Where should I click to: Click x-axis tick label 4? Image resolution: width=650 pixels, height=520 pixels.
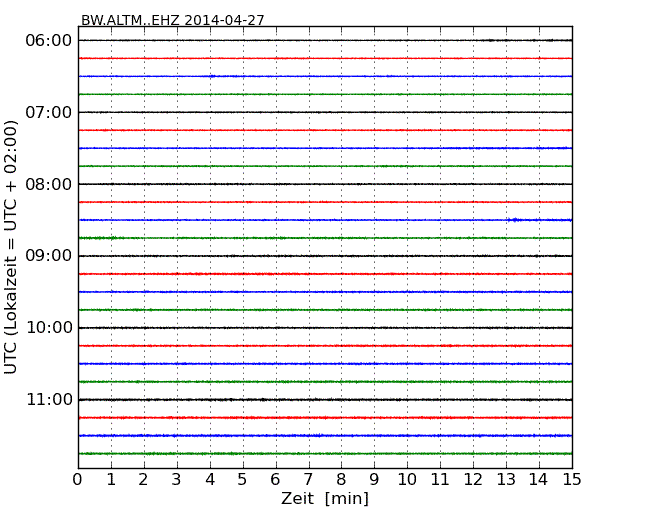point(210,479)
